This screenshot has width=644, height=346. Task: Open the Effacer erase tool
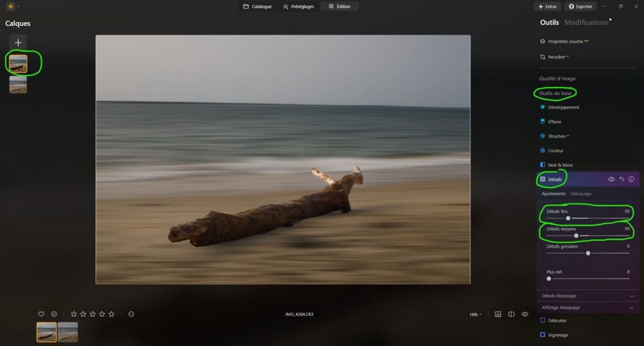pyautogui.click(x=554, y=121)
